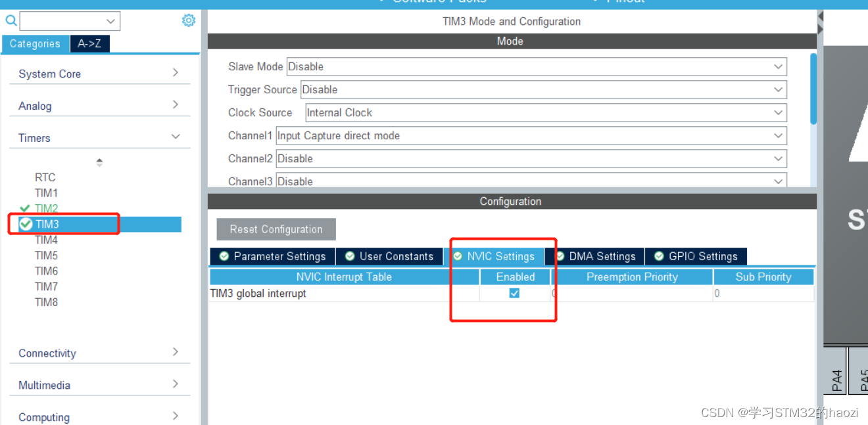The height and width of the screenshot is (425, 868).
Task: Click the NVIC Interrupt Table column header
Action: point(344,277)
